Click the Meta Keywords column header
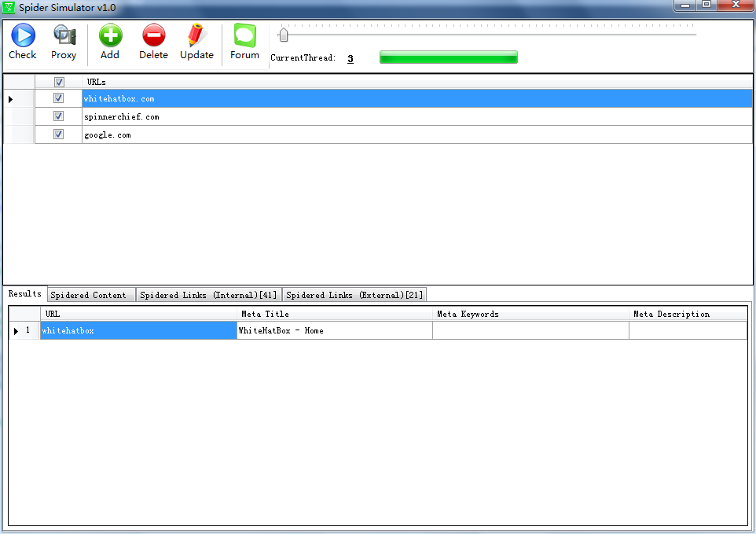The width and height of the screenshot is (756, 534). coord(530,314)
